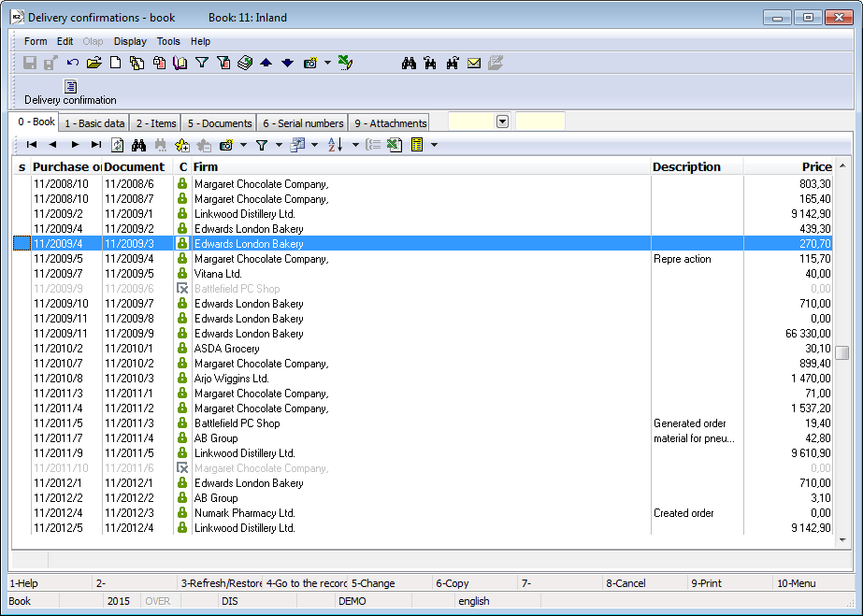Open dropdown arrow beside top toolbar camera

tap(327, 64)
